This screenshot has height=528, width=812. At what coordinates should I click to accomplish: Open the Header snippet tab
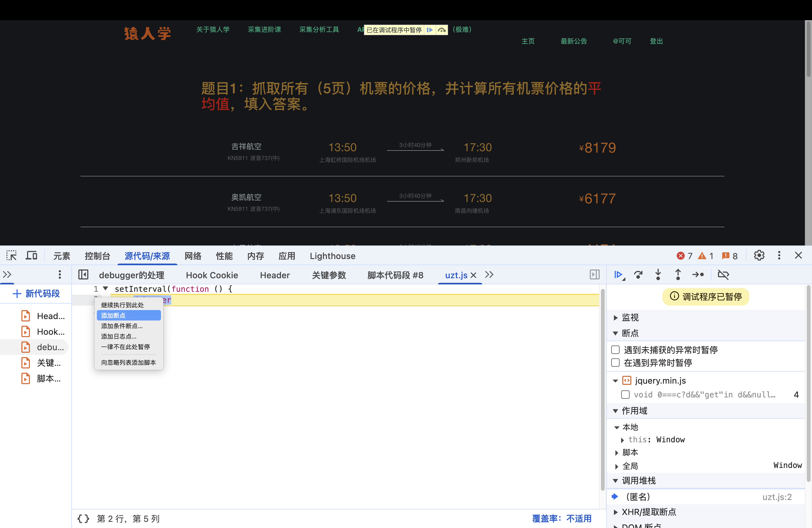pos(275,275)
